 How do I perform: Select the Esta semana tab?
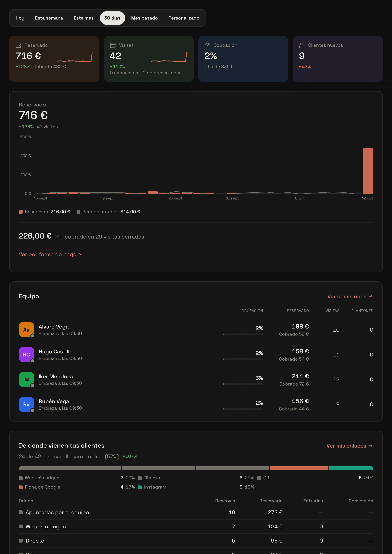tap(49, 18)
